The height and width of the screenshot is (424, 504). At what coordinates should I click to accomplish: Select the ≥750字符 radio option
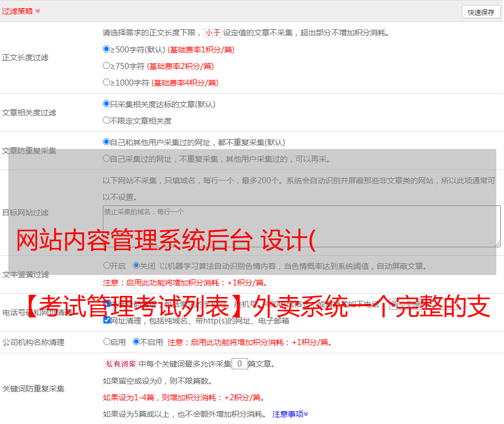pos(106,66)
